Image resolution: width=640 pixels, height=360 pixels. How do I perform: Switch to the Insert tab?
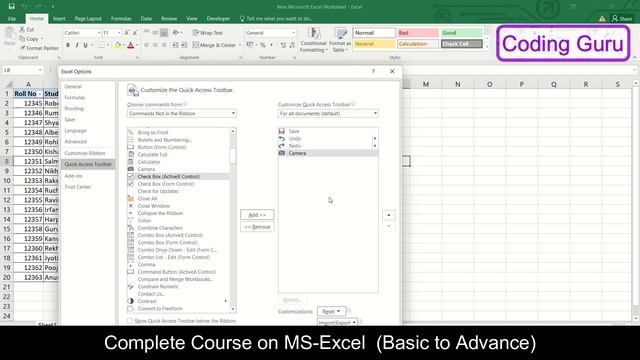59,18
